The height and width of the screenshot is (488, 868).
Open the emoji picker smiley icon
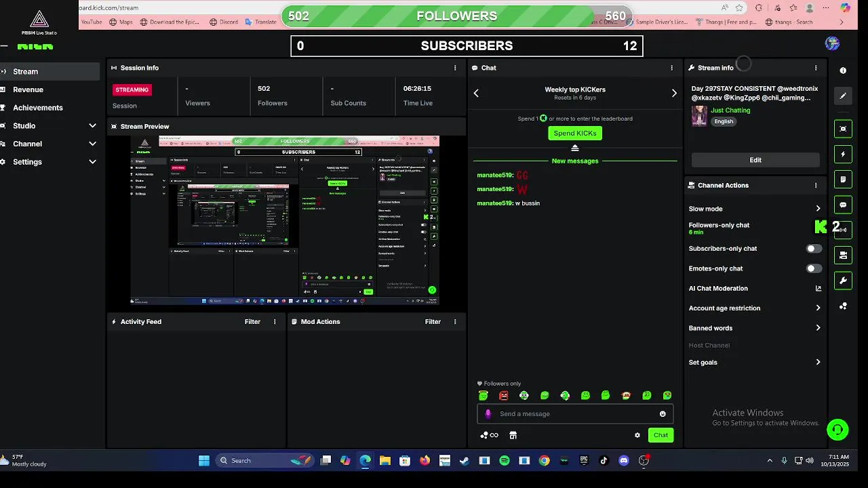click(x=663, y=413)
